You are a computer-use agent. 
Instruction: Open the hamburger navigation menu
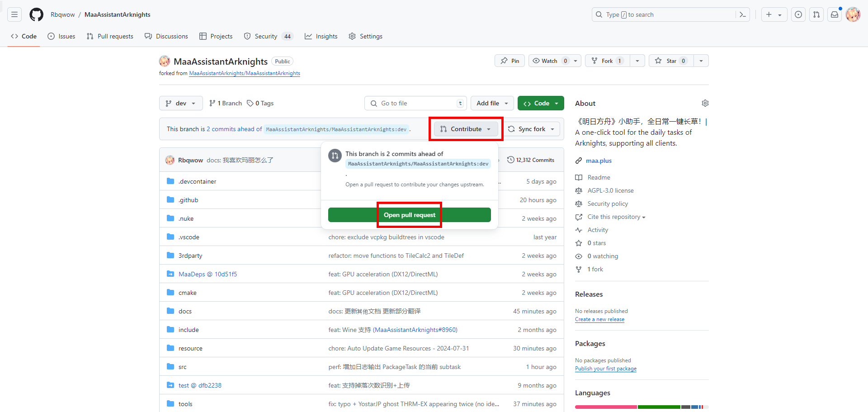click(x=14, y=14)
